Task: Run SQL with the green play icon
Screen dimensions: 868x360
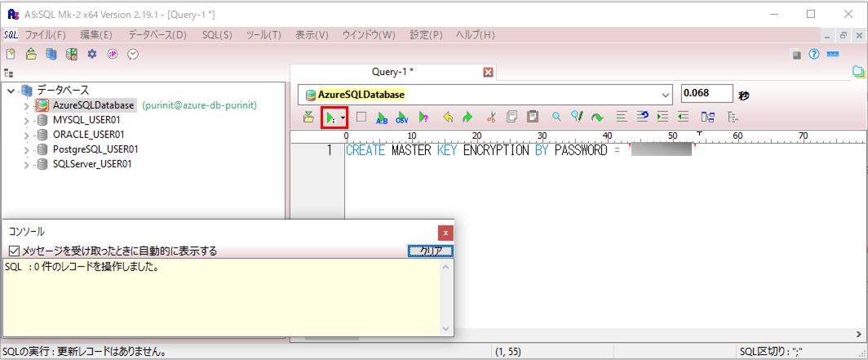Action: coord(330,118)
